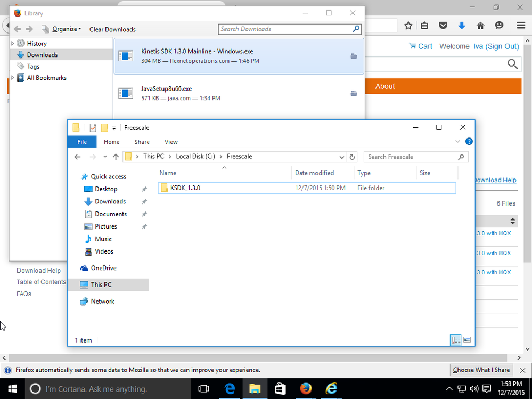This screenshot has height=399, width=532.
Task: Open the View ribbon tab
Action: pos(171,142)
